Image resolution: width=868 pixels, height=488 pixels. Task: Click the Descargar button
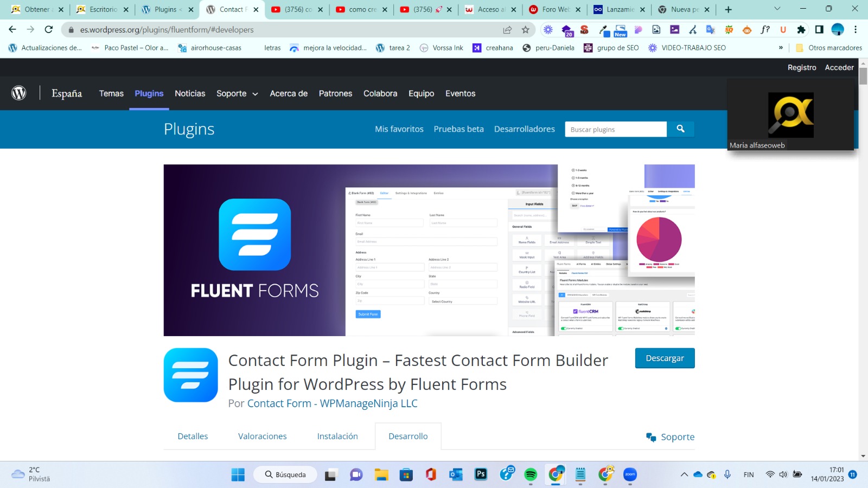click(x=665, y=358)
